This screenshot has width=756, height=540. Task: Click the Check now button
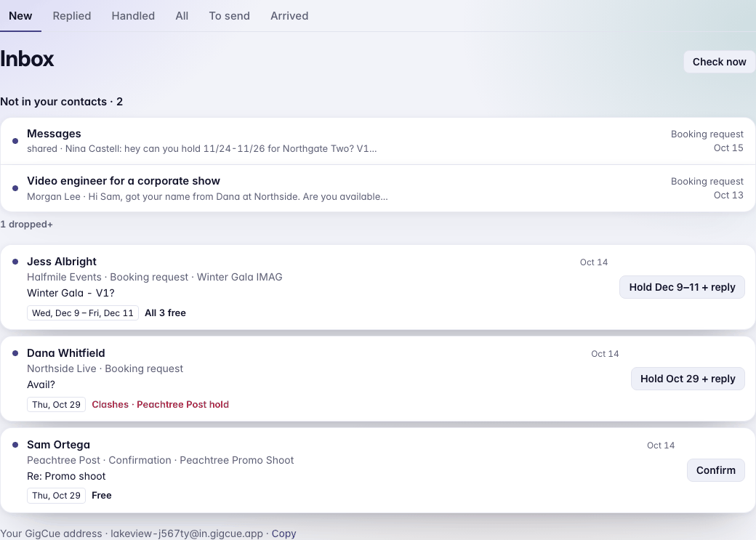pos(720,62)
